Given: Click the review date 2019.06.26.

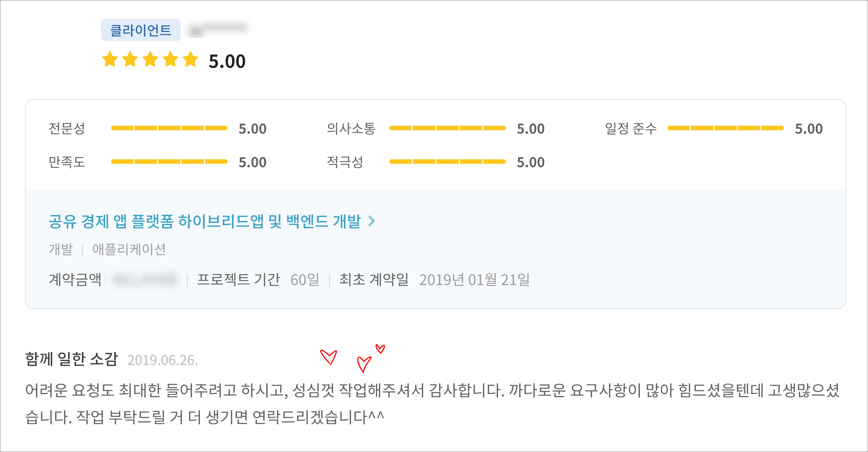Looking at the screenshot, I should click(x=162, y=360).
